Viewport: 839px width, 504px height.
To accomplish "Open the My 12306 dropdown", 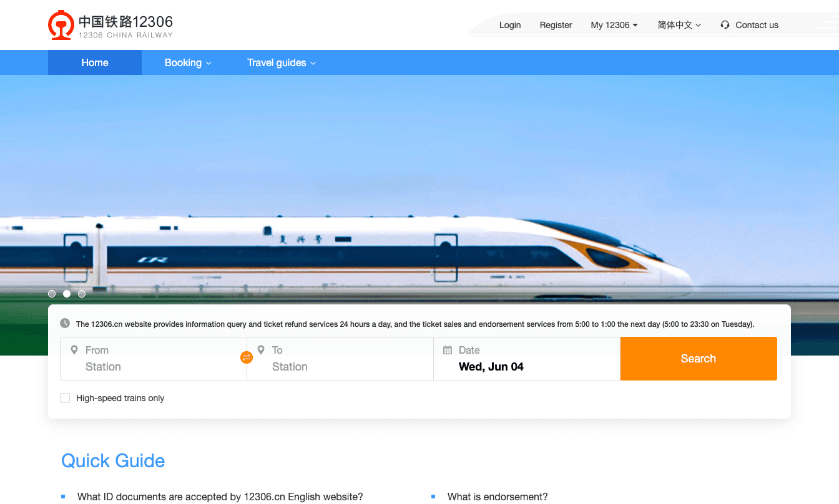I will click(614, 25).
